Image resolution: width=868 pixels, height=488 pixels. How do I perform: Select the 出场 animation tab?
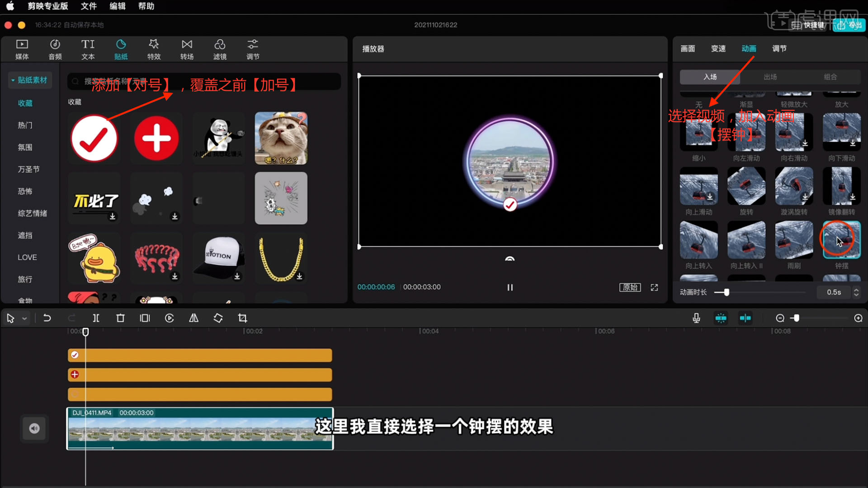[x=770, y=77]
